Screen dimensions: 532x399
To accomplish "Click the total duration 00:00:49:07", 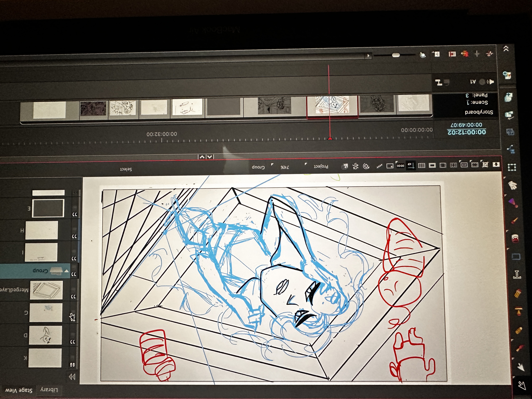I will click(466, 125).
